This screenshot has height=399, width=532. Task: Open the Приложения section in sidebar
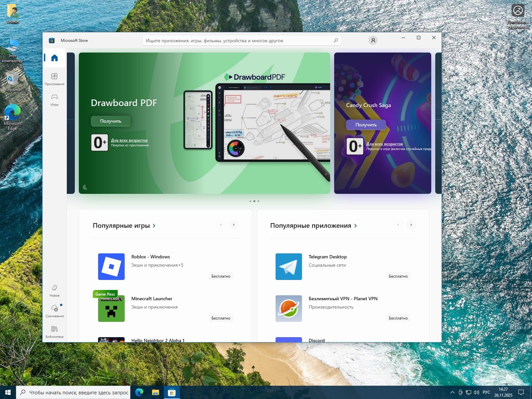tap(55, 79)
